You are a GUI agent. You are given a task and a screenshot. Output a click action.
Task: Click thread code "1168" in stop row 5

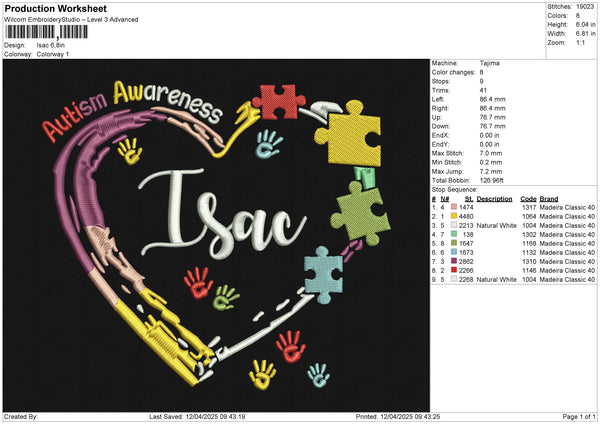529,243
